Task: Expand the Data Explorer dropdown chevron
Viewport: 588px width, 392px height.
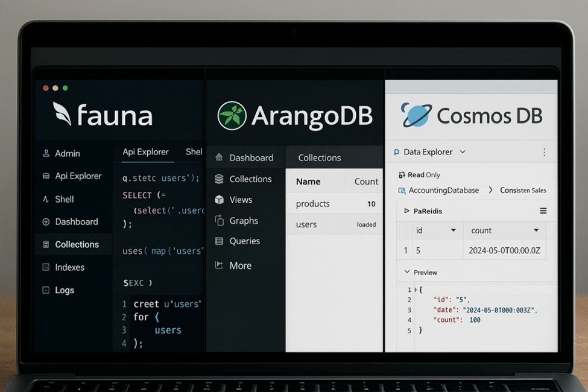Action: pyautogui.click(x=463, y=152)
